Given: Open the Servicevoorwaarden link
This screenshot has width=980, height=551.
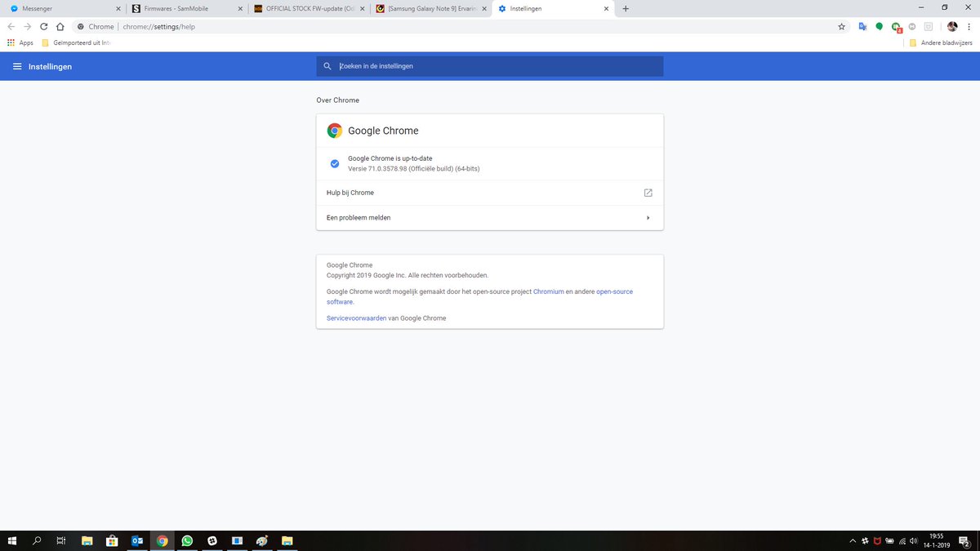Looking at the screenshot, I should click(x=356, y=318).
